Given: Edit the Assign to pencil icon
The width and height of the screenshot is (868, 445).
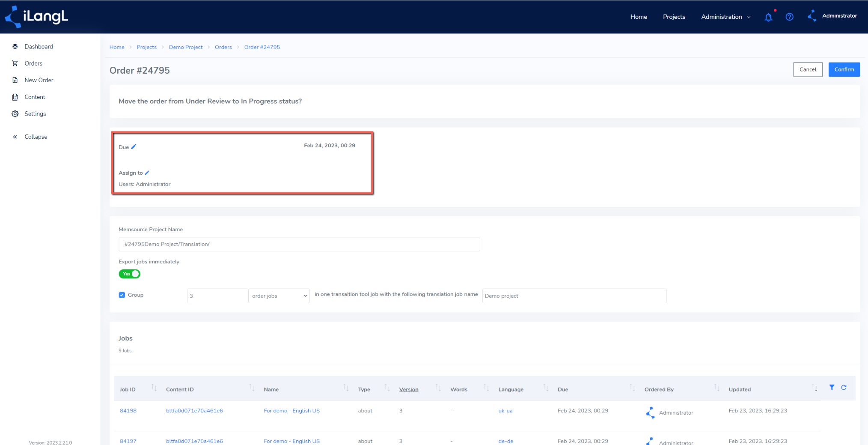Looking at the screenshot, I should click(x=147, y=173).
